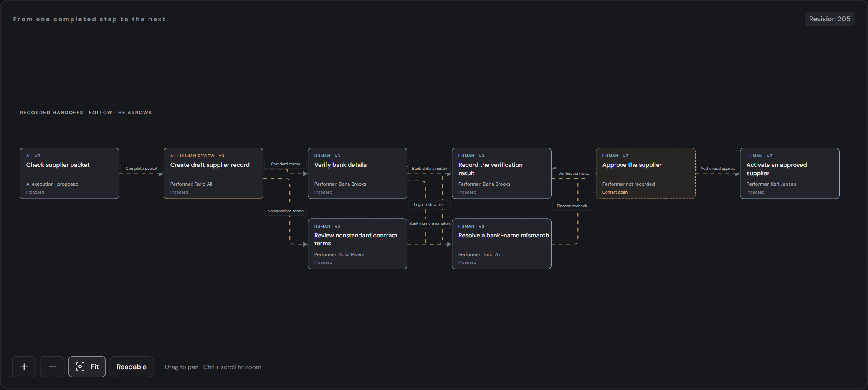Click the zoom out minus icon
This screenshot has height=390, width=868.
point(52,367)
